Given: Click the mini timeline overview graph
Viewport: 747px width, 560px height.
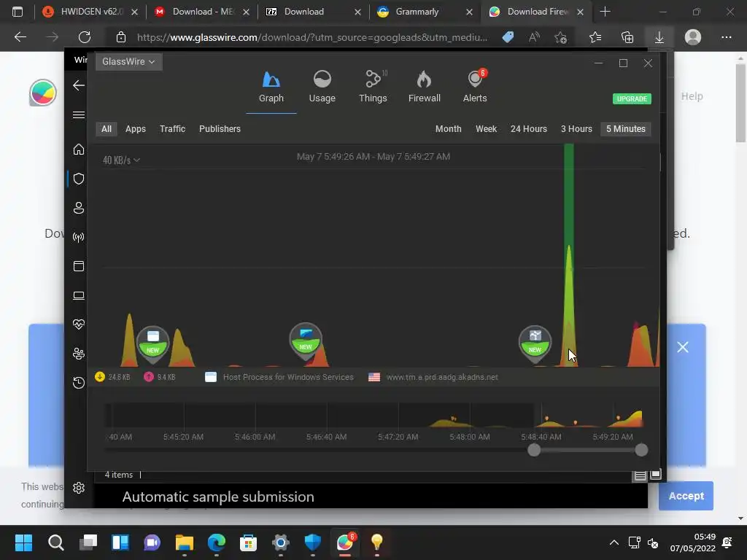Looking at the screenshot, I should coord(373,415).
